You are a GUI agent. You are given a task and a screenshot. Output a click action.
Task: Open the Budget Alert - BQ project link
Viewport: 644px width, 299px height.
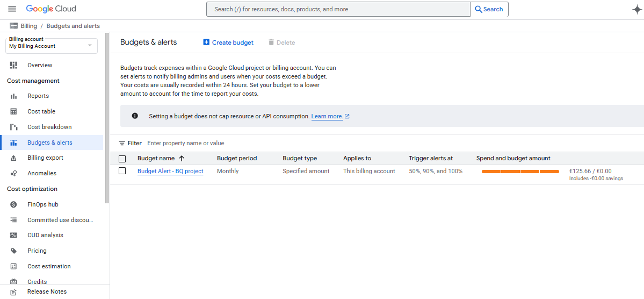pos(170,171)
